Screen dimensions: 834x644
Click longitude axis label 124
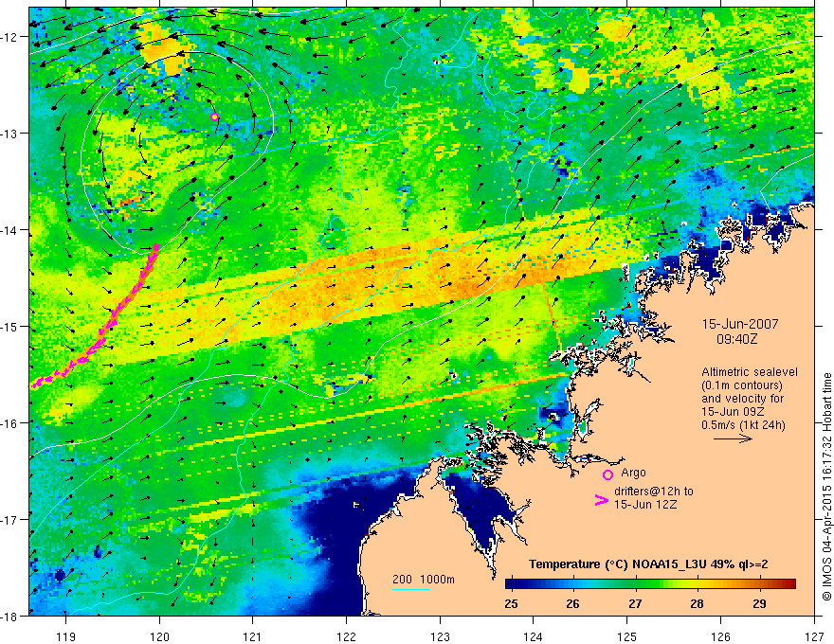point(534,636)
